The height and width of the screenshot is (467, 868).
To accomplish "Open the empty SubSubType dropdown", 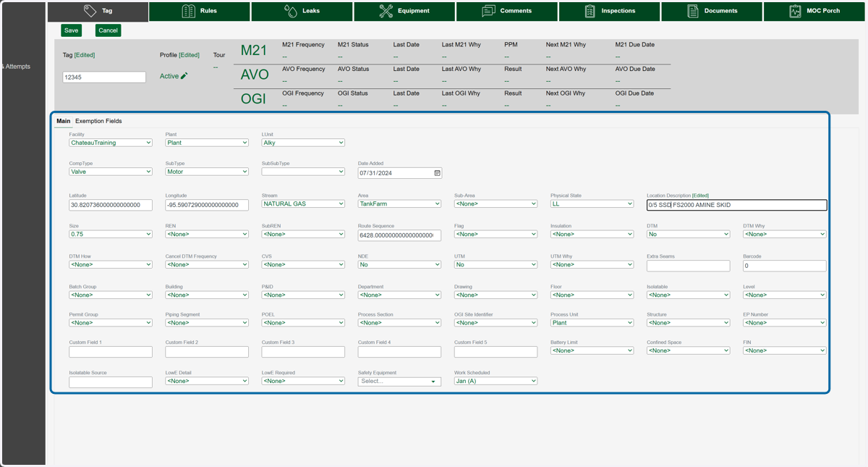I will pyautogui.click(x=303, y=172).
